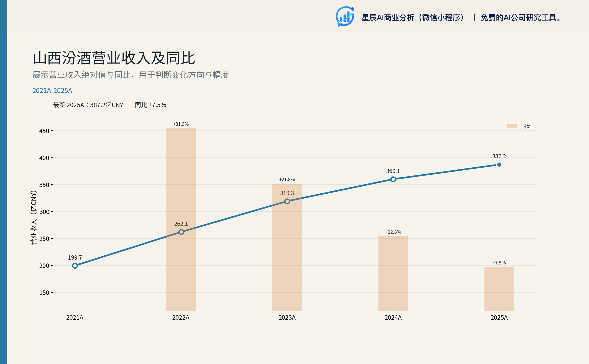
Task: Click the 2024A line data point marker
Action: 393,179
